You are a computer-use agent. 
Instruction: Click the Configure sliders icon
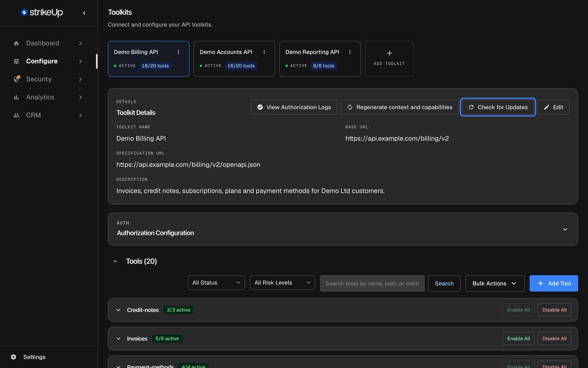coord(16,61)
